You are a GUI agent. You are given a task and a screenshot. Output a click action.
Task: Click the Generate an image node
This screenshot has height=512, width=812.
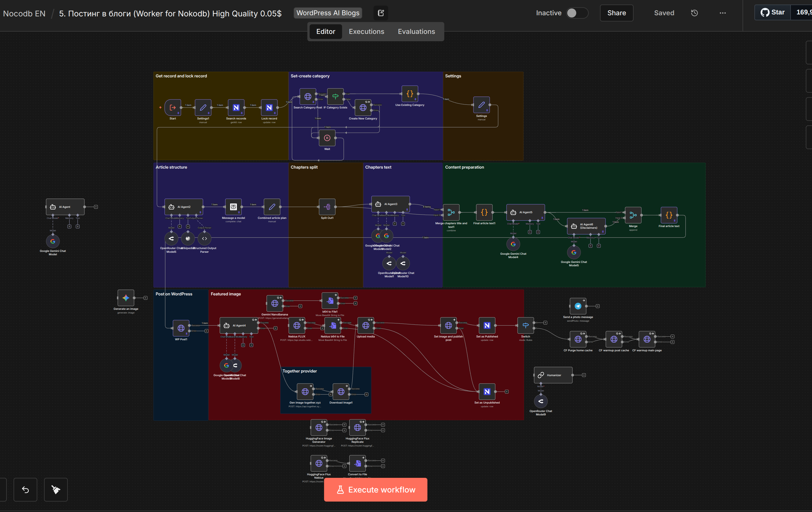(126, 298)
